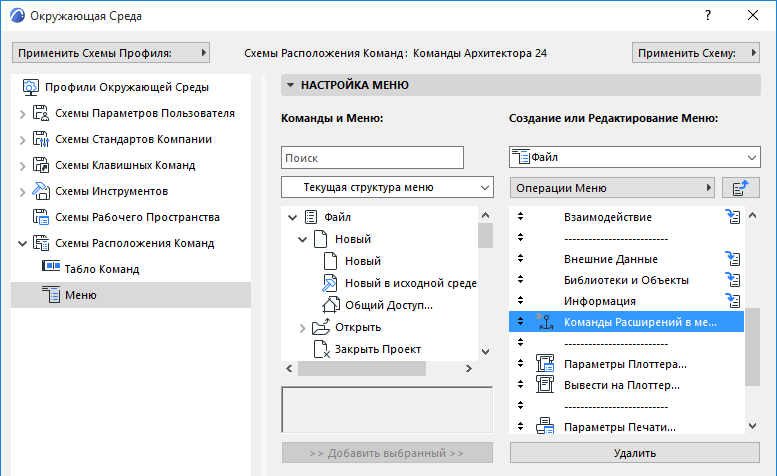Click the Схемы Инструментов hammer icon

click(41, 191)
